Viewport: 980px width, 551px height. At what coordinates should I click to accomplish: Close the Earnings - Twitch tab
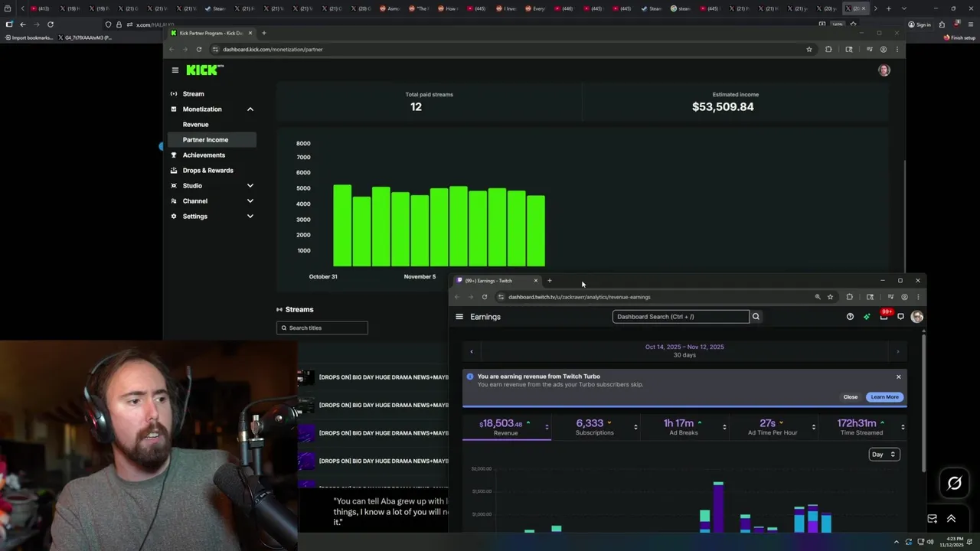click(x=535, y=281)
